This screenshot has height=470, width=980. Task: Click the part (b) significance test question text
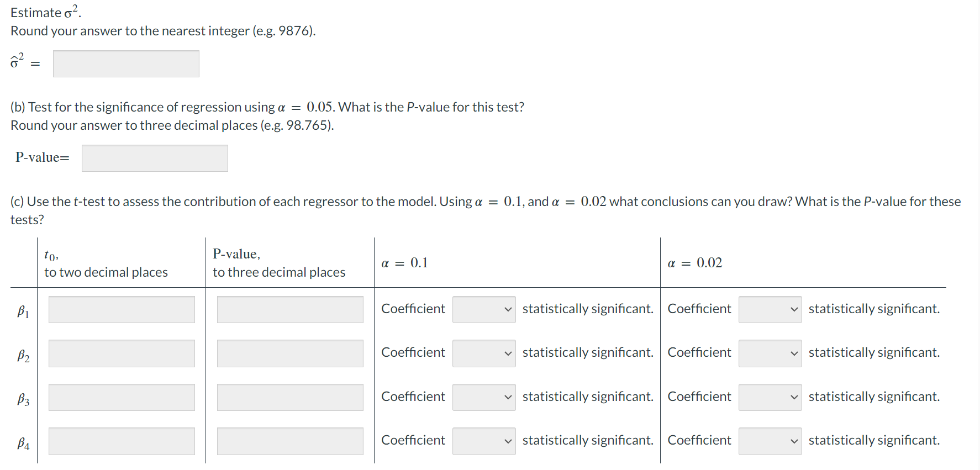pyautogui.click(x=267, y=107)
